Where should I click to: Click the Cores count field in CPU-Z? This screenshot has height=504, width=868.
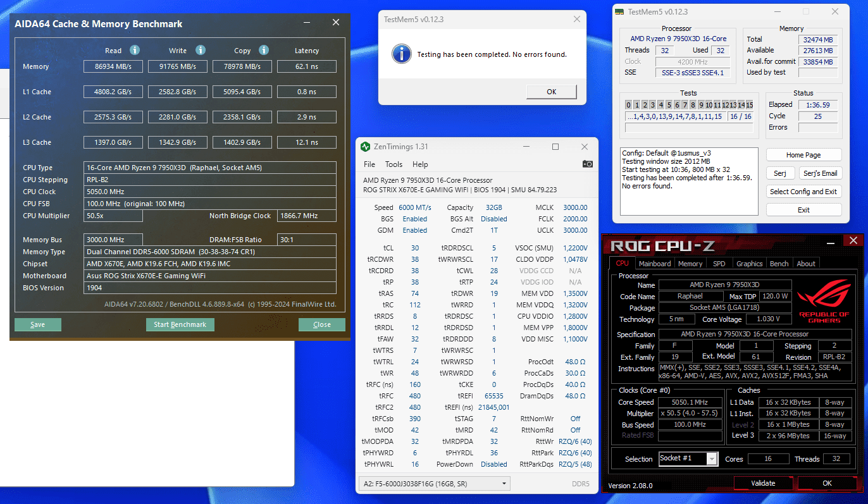click(767, 459)
